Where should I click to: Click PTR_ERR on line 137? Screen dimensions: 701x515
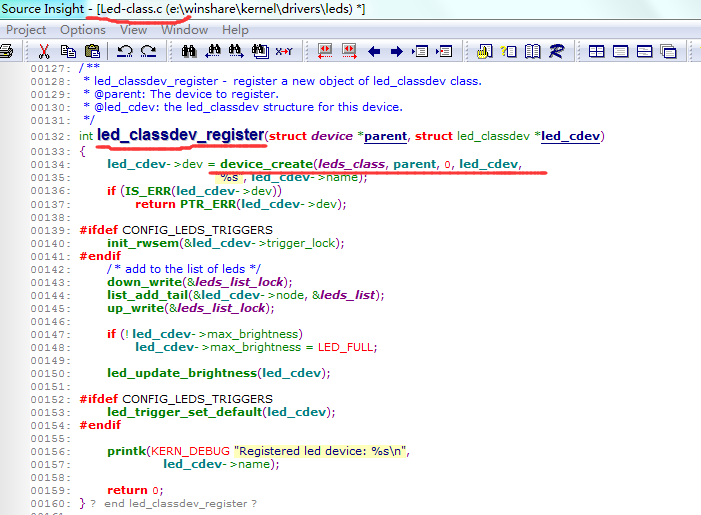(208, 204)
